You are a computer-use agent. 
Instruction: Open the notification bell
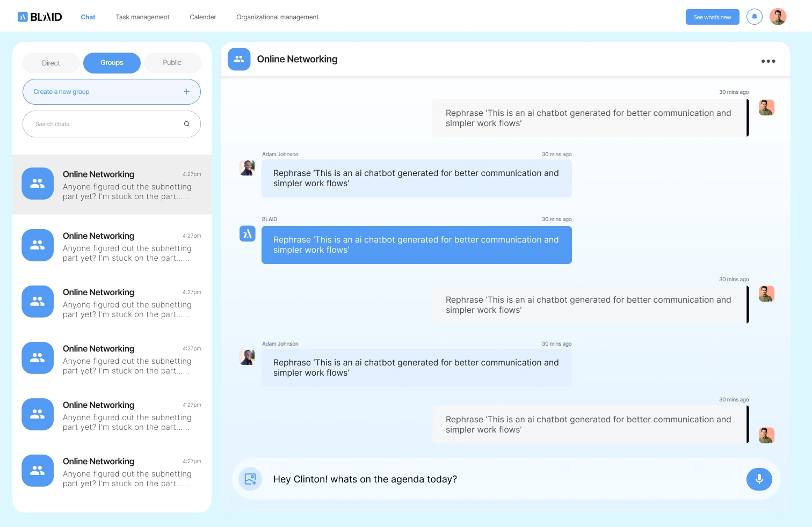[x=755, y=17]
